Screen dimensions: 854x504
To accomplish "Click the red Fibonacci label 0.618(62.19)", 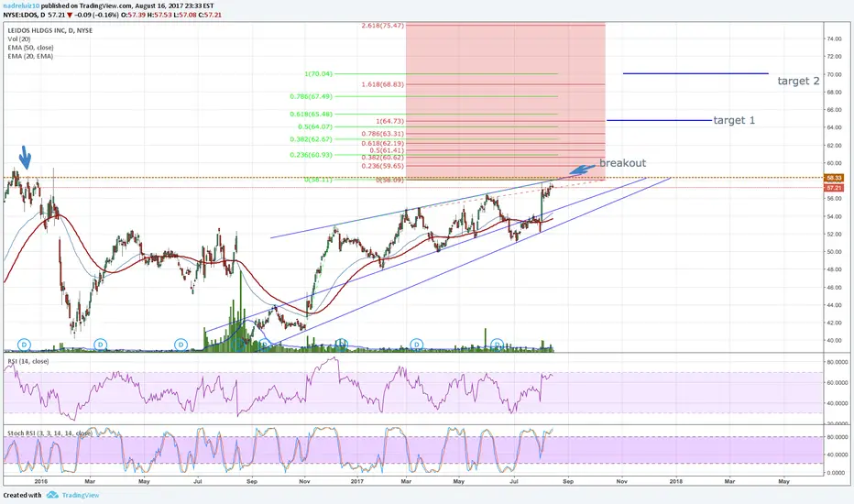I will click(383, 144).
